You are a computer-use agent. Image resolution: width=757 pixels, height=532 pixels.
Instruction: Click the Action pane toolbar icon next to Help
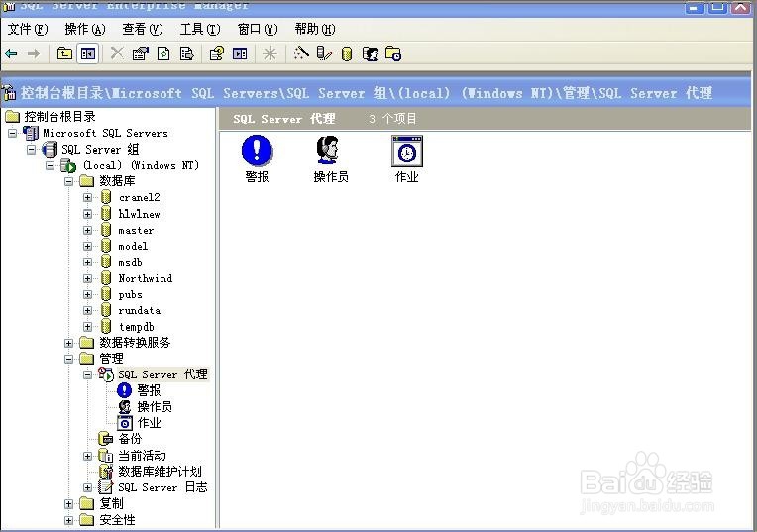[240, 53]
